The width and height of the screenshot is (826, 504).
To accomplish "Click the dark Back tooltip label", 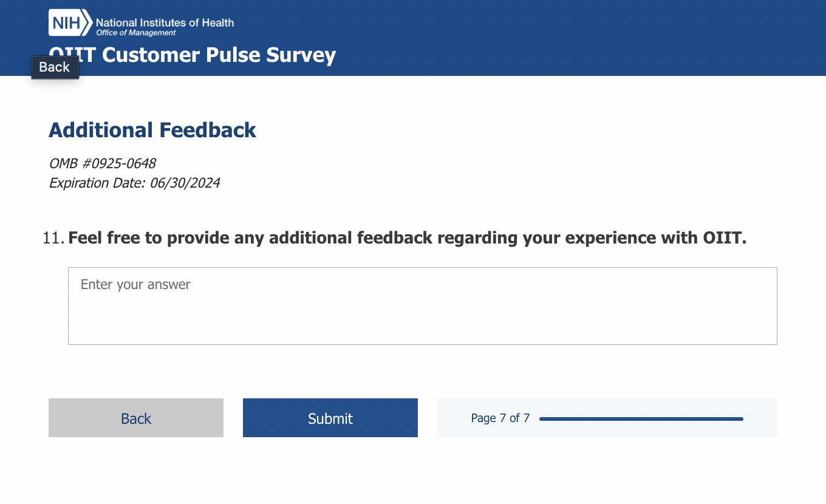I will pyautogui.click(x=55, y=67).
